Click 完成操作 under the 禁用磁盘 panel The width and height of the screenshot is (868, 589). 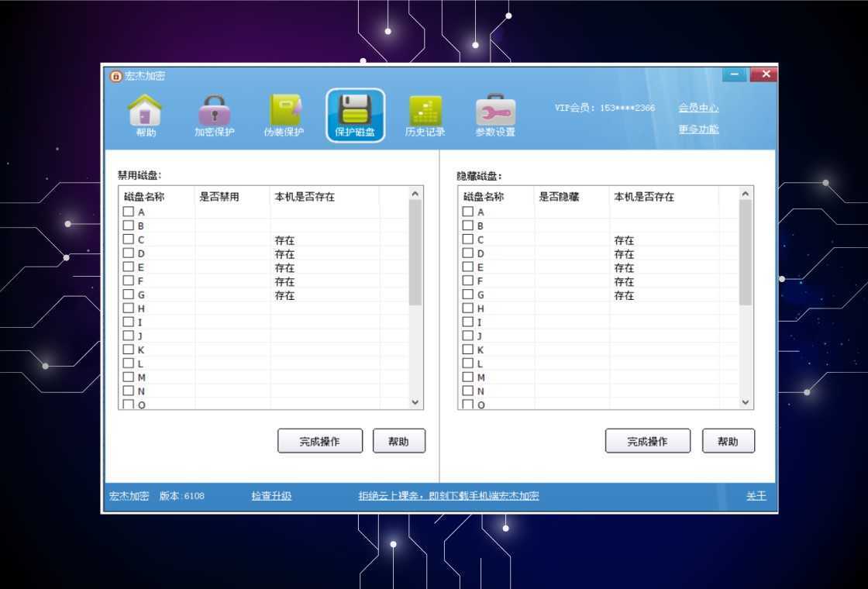[x=320, y=440]
